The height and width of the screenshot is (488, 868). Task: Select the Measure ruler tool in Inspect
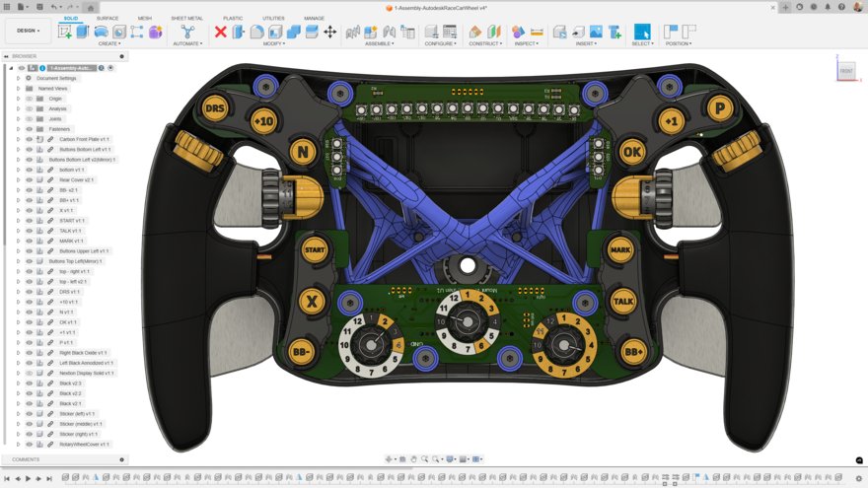click(x=538, y=32)
